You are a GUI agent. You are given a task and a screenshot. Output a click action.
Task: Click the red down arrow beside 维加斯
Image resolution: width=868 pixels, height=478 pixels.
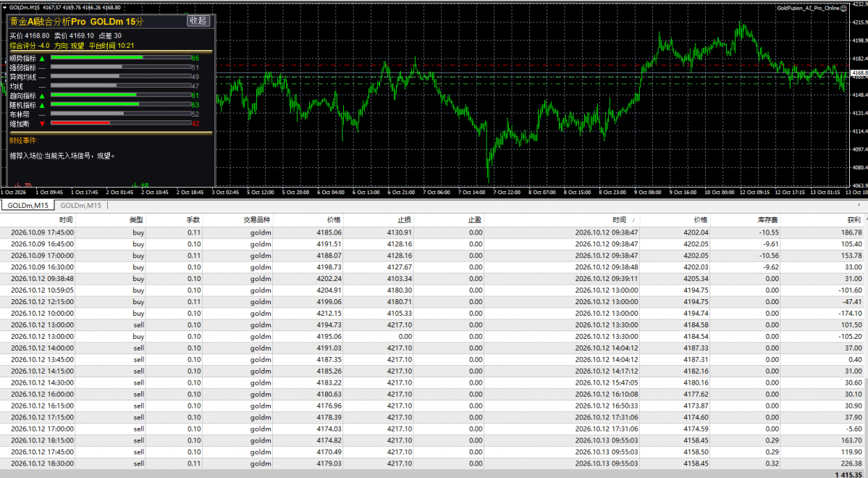coord(42,124)
